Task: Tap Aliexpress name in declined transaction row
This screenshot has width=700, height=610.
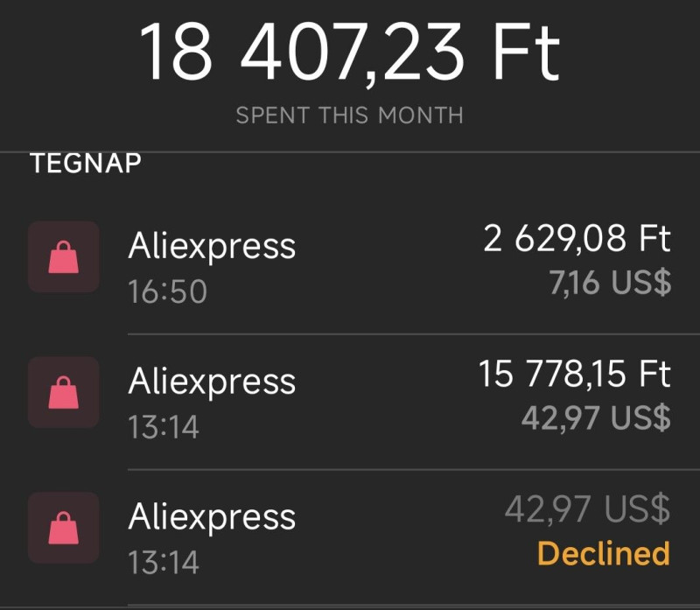Action: click(212, 517)
